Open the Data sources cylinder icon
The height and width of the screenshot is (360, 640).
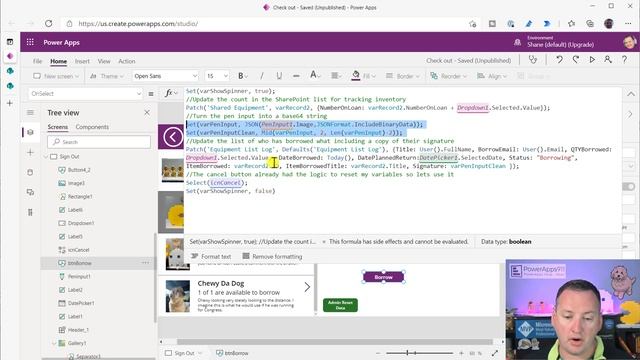click(x=30, y=172)
